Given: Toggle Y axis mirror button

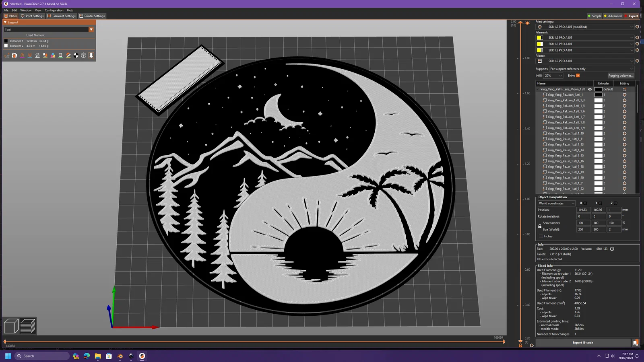Looking at the screenshot, I should pos(600,203).
